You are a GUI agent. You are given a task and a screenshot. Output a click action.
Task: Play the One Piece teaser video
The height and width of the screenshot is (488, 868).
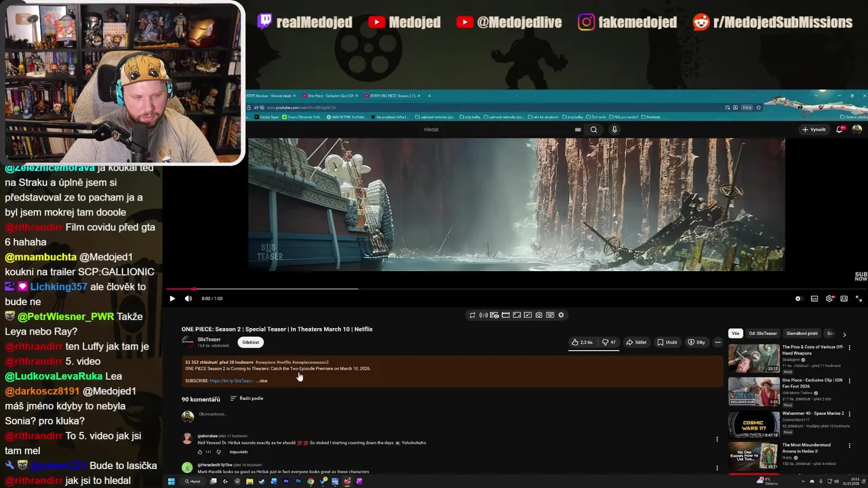(172, 298)
